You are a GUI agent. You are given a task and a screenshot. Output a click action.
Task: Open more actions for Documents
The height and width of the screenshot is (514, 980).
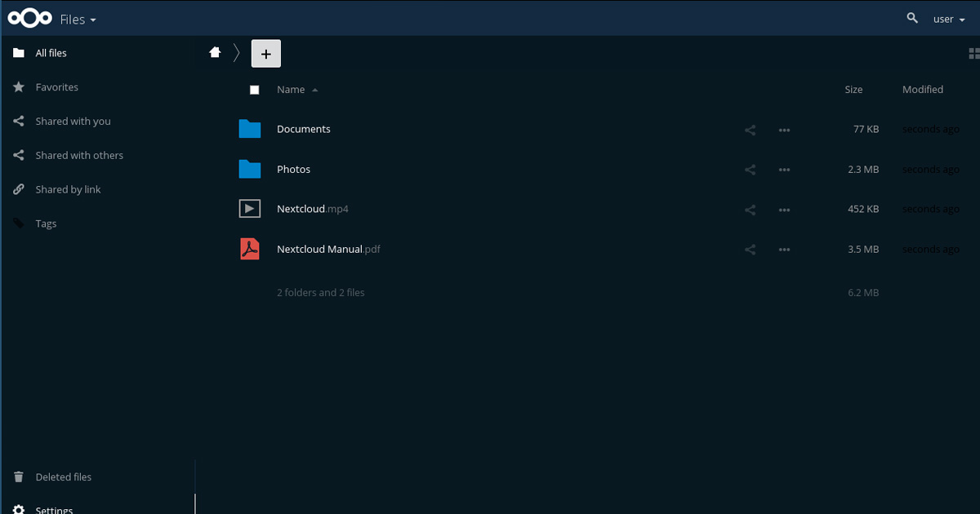pos(785,130)
